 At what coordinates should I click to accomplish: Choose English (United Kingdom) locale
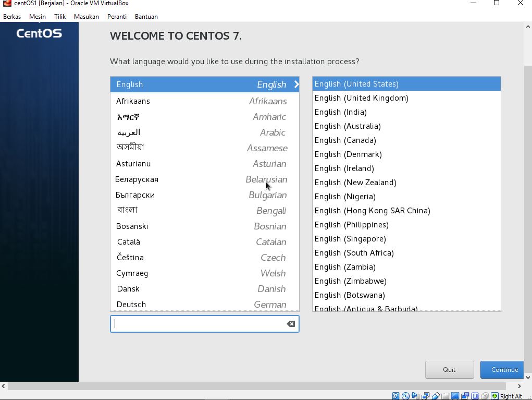[x=406, y=98]
